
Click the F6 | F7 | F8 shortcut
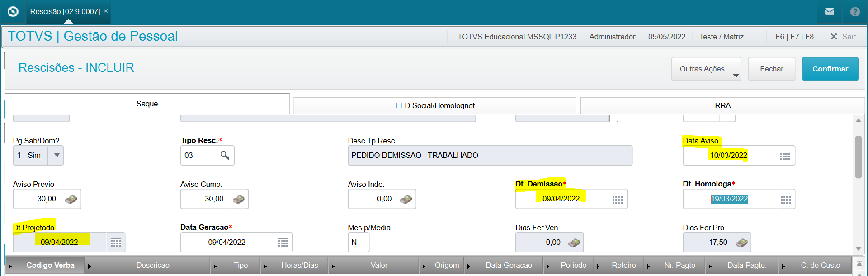[794, 37]
